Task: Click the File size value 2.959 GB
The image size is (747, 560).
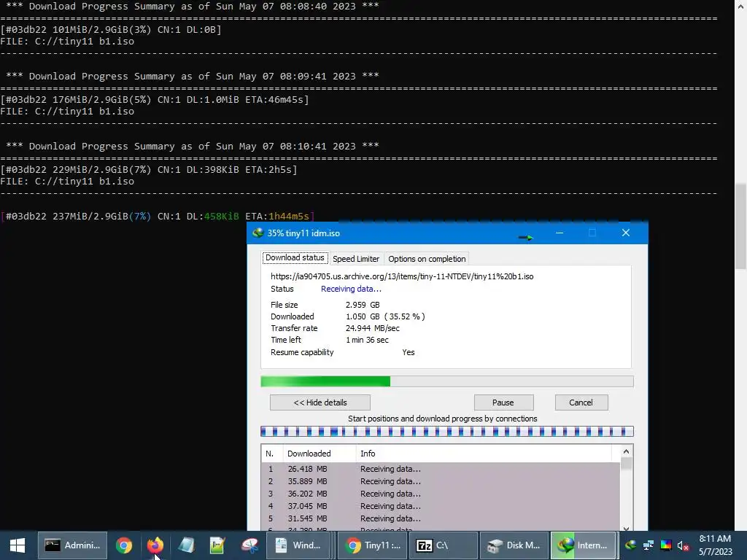Action: [363, 305]
